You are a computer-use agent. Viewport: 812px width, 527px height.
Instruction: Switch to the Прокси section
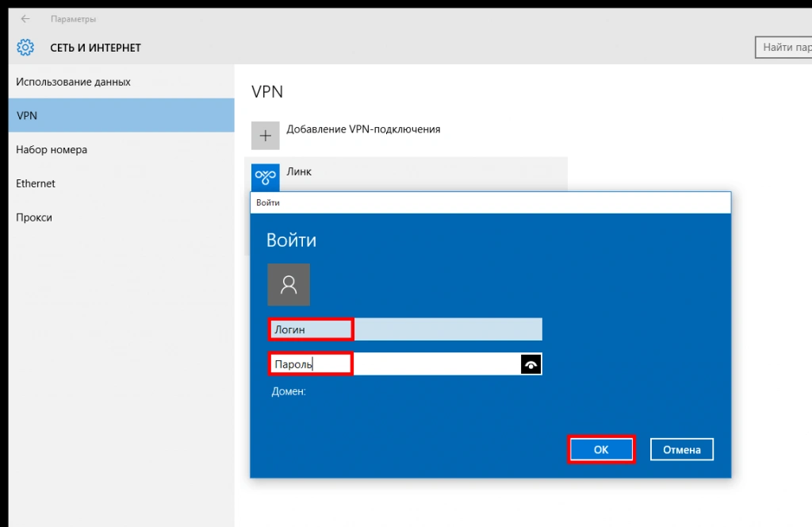pos(34,217)
